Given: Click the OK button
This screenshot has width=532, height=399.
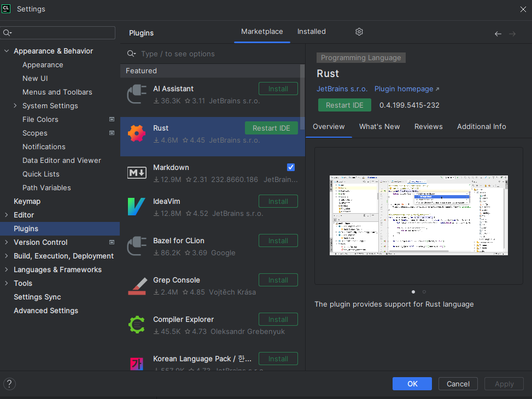Looking at the screenshot, I should 412,384.
